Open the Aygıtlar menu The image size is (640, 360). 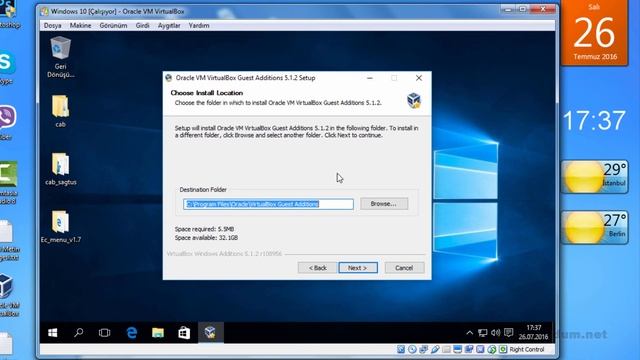tap(169, 25)
